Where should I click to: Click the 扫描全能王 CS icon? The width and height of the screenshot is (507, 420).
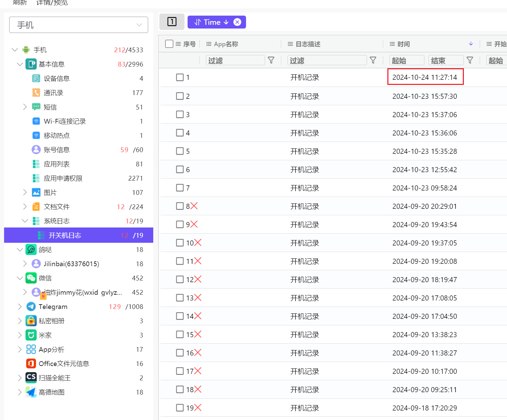click(x=31, y=378)
